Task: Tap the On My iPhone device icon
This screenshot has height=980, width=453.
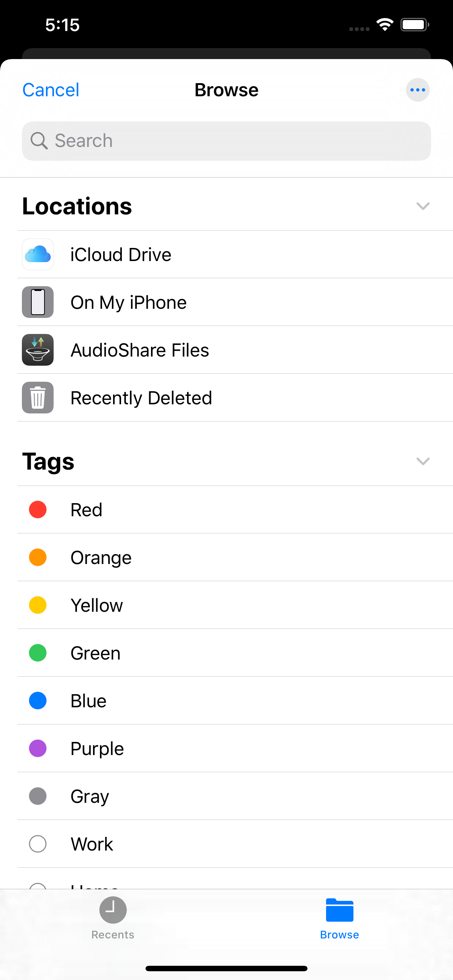Action: (38, 302)
